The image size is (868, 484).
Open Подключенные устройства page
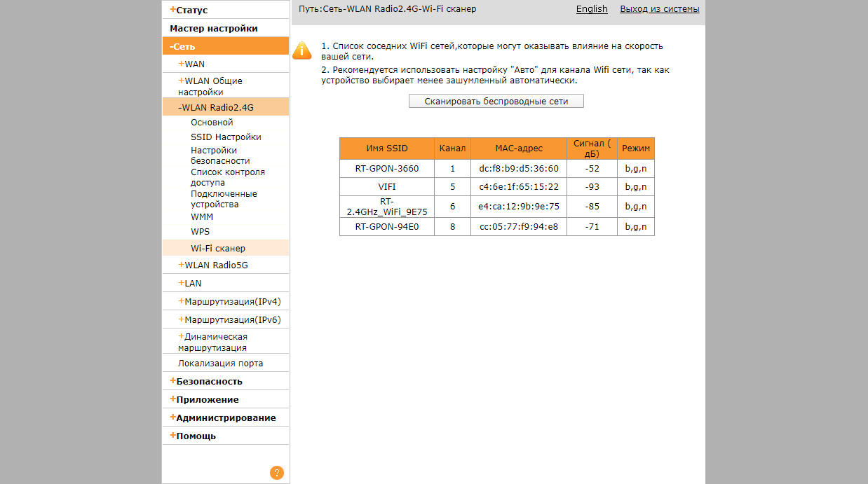tap(224, 199)
